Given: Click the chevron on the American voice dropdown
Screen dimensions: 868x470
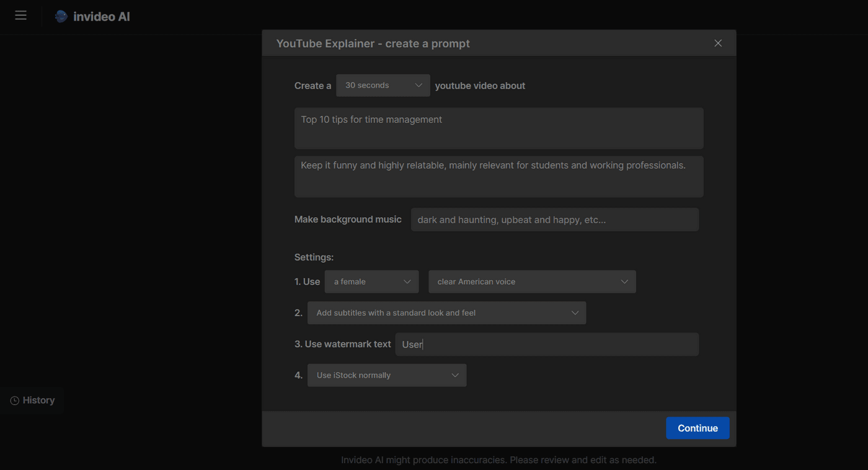Looking at the screenshot, I should tap(624, 282).
